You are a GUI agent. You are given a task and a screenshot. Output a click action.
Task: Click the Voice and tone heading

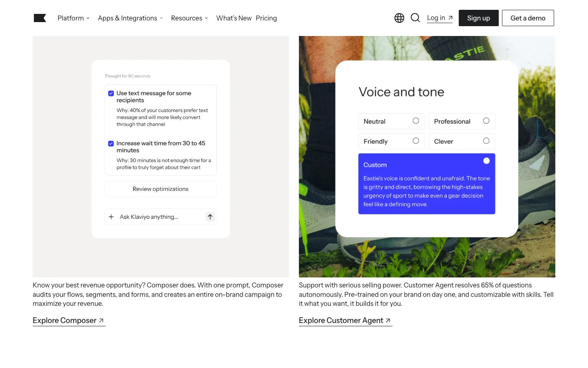point(401,92)
